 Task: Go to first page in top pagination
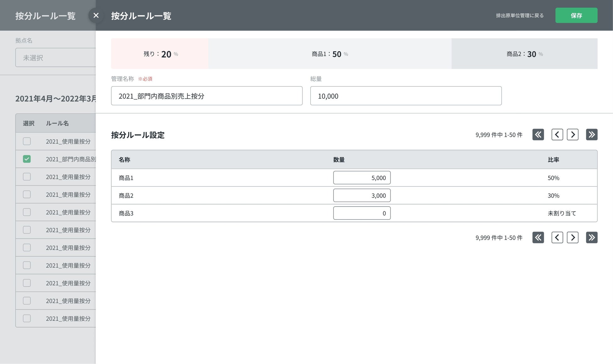click(x=538, y=135)
